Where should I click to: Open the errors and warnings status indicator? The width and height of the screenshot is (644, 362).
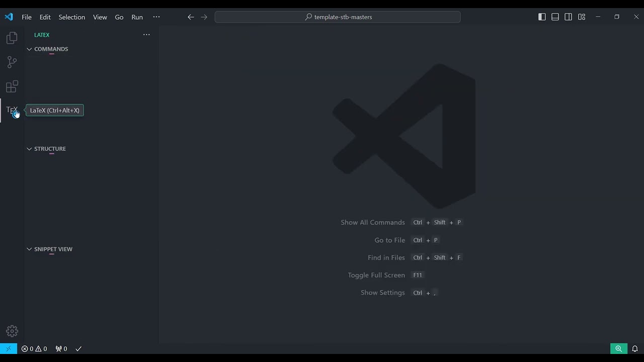pos(34,348)
